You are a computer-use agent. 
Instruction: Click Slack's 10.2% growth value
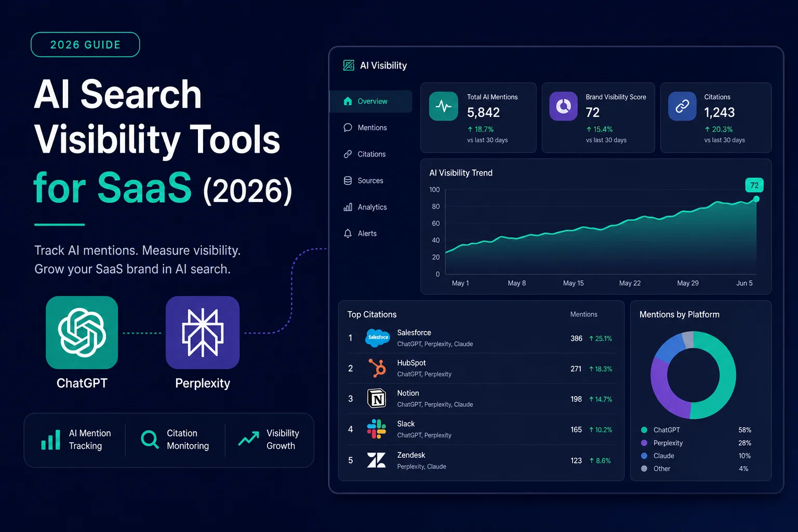point(600,430)
